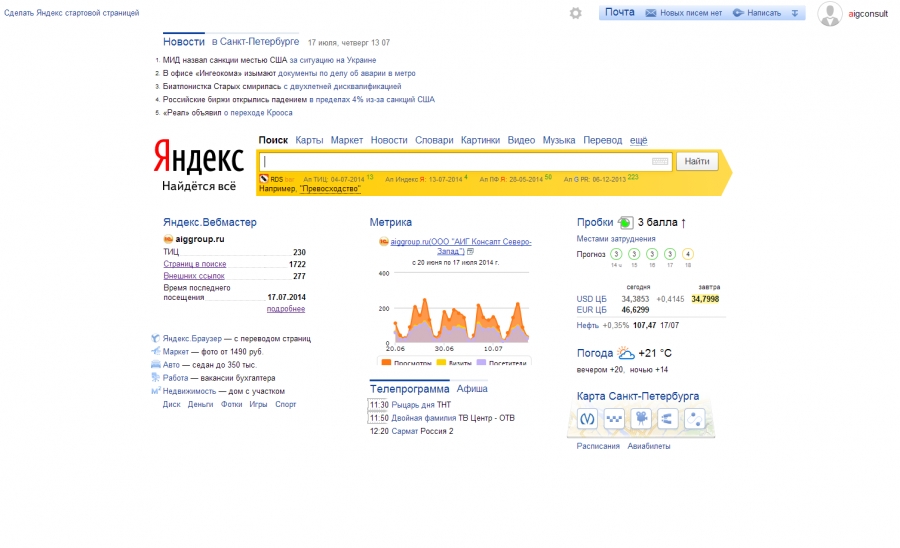Image resolution: width=900 pixels, height=548 pixels.
Task: Open the taxi checkered icon on map
Action: 614,419
